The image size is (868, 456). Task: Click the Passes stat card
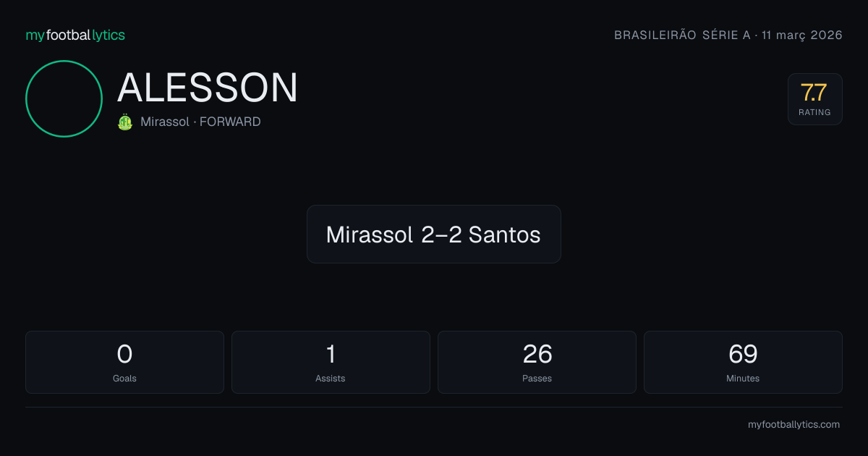(x=537, y=362)
